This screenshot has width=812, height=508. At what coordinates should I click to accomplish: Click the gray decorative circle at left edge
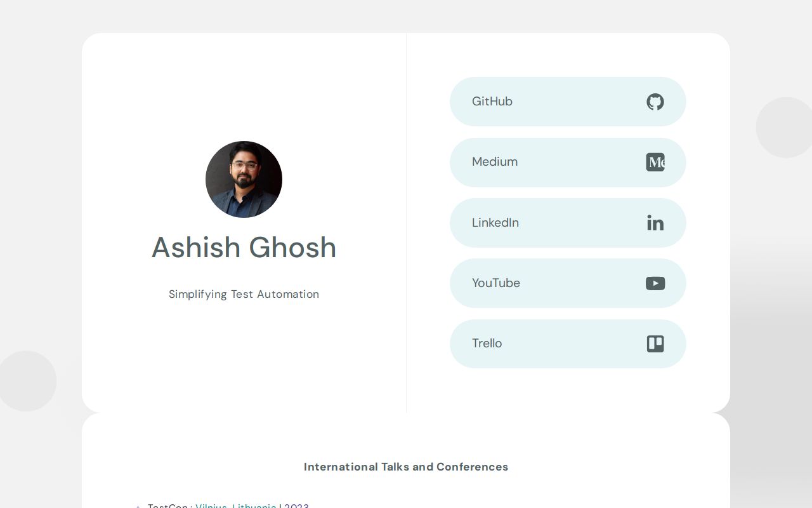27,381
